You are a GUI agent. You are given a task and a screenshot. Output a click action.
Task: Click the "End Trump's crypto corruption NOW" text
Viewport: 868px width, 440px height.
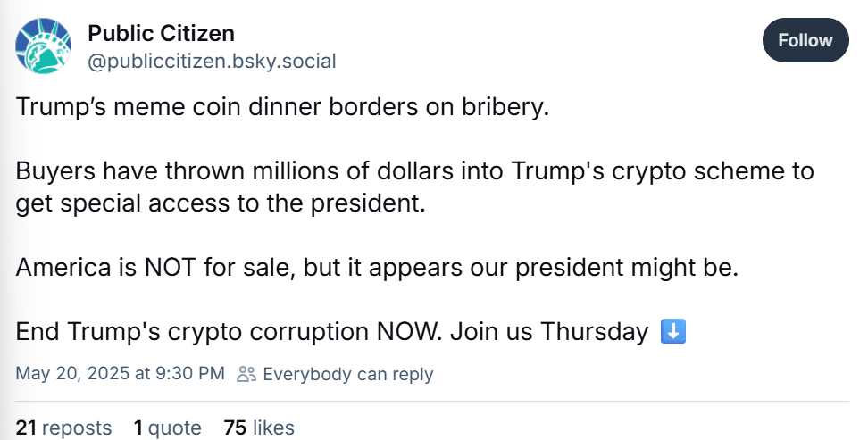(229, 331)
